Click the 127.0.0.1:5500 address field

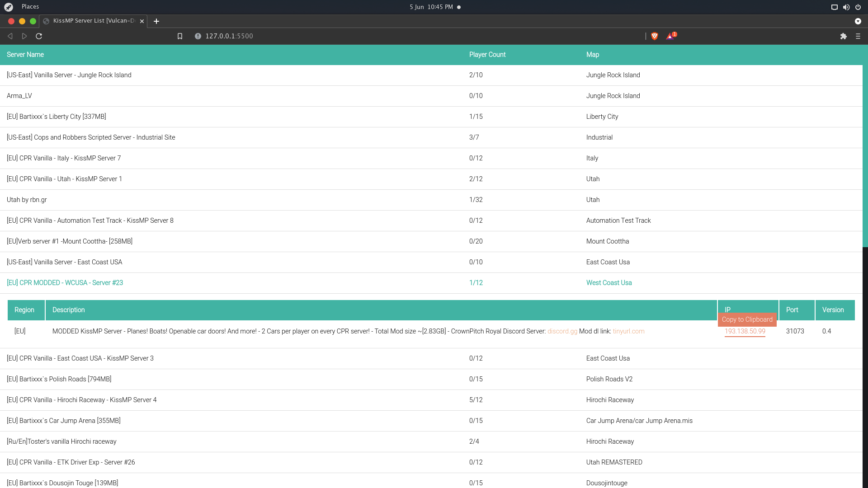coord(229,36)
